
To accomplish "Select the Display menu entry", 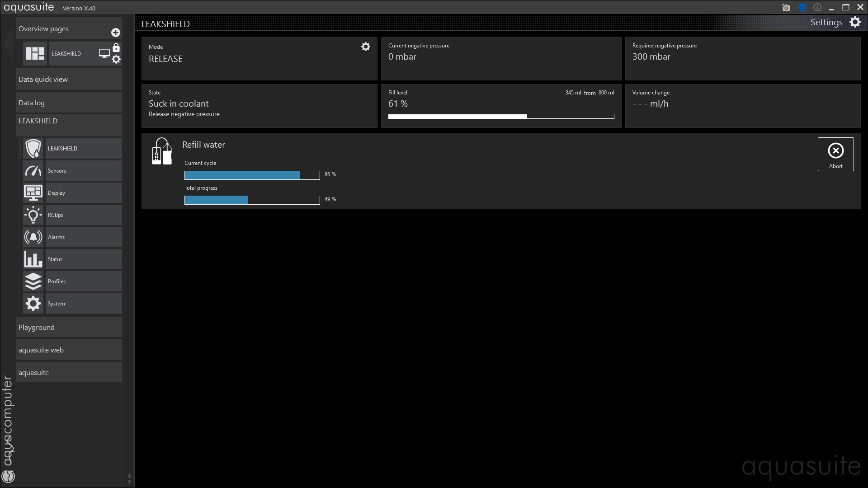I will tap(84, 193).
